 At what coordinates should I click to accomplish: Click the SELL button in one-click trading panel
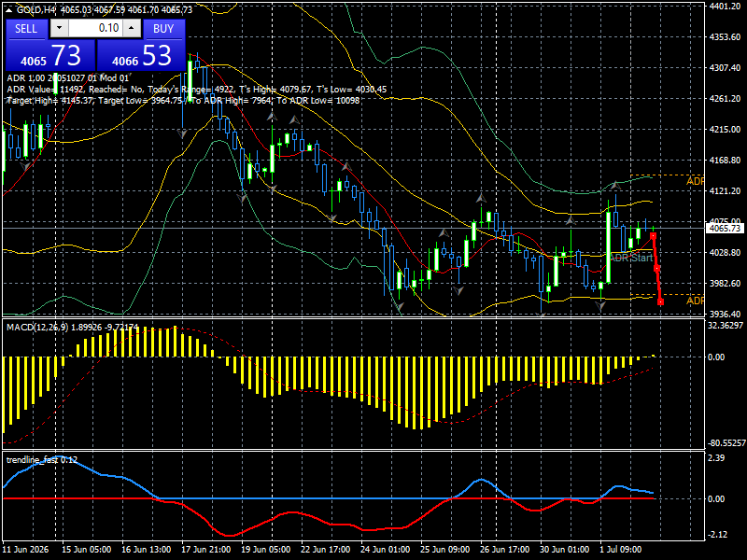26,29
